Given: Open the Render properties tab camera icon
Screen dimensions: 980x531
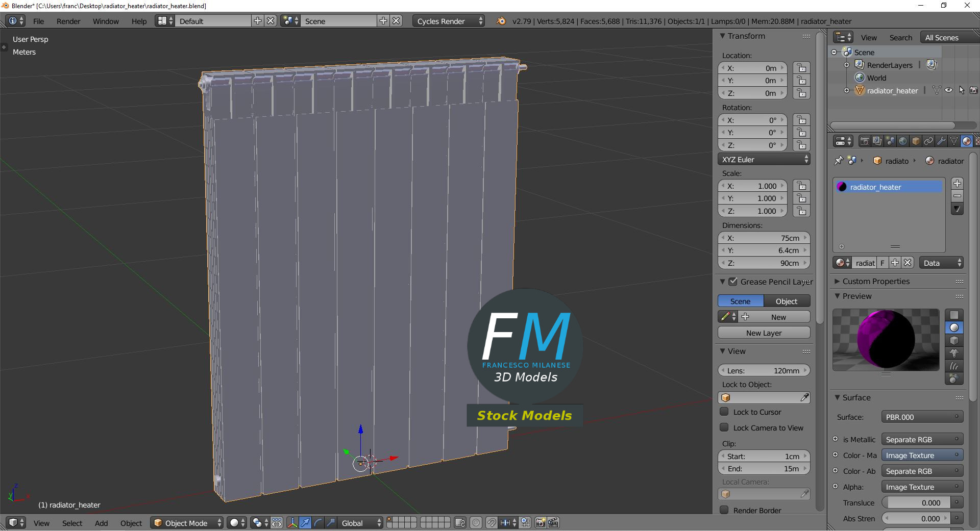Looking at the screenshot, I should point(865,141).
